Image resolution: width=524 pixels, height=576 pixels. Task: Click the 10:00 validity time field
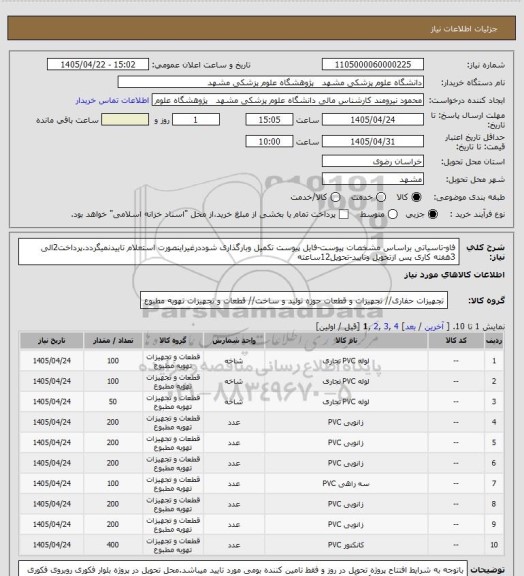pyautogui.click(x=269, y=141)
